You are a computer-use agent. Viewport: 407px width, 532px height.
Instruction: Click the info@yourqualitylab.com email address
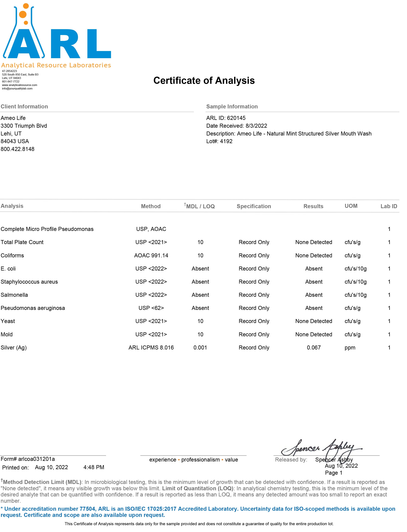click(x=17, y=88)
